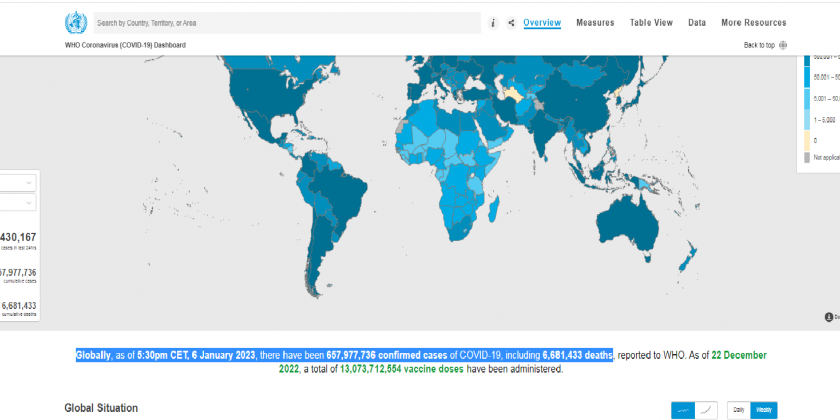
Task: Switch to Table View
Action: (651, 23)
